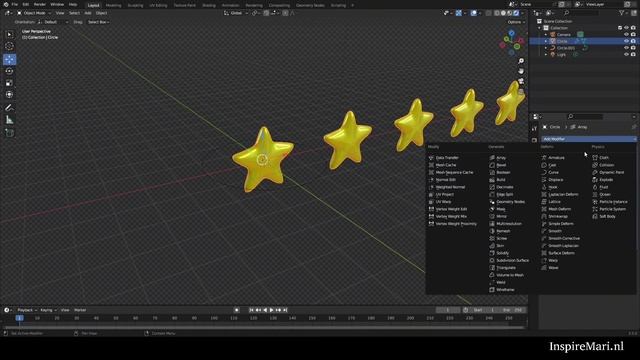Image resolution: width=640 pixels, height=360 pixels.
Task: Expand the Circle tree item
Action: pyautogui.click(x=546, y=41)
